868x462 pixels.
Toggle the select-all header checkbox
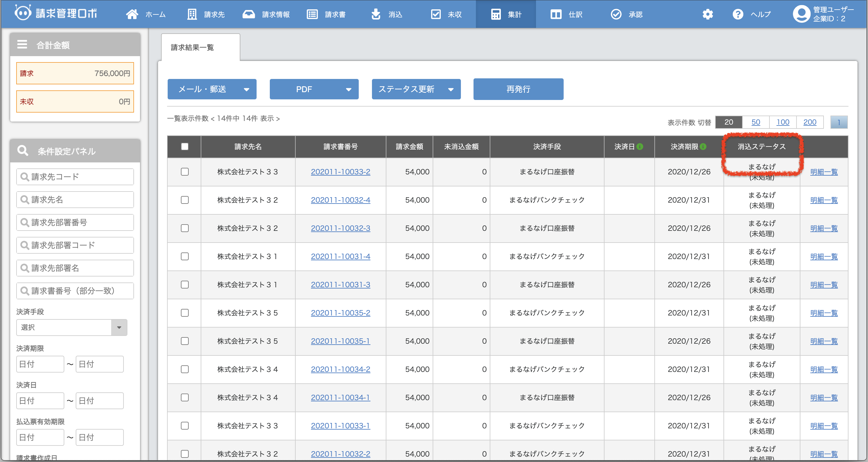[185, 146]
